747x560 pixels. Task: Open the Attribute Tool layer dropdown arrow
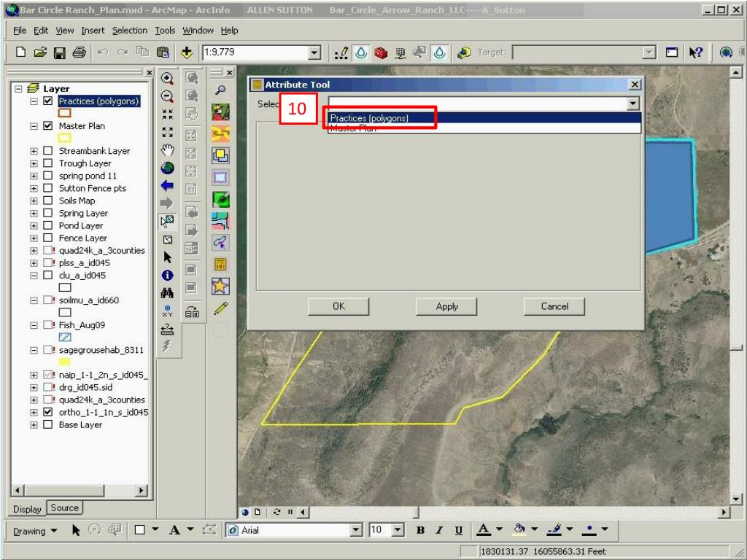[x=632, y=104]
